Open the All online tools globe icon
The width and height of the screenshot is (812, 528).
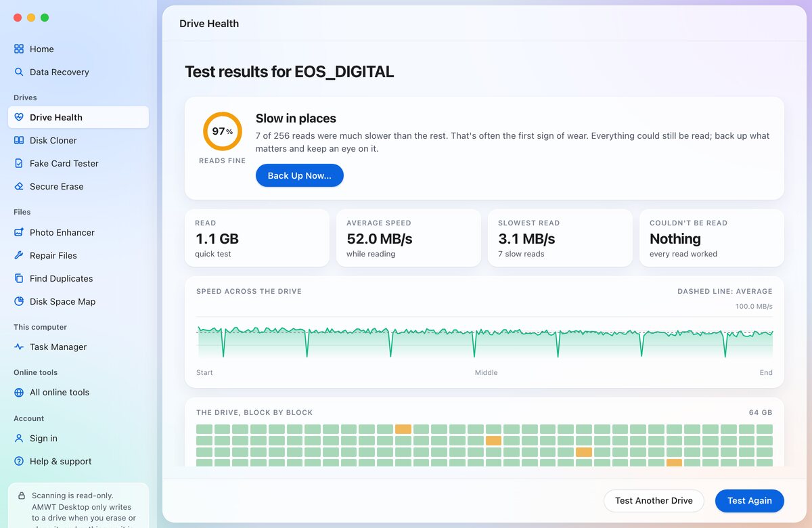(x=19, y=392)
